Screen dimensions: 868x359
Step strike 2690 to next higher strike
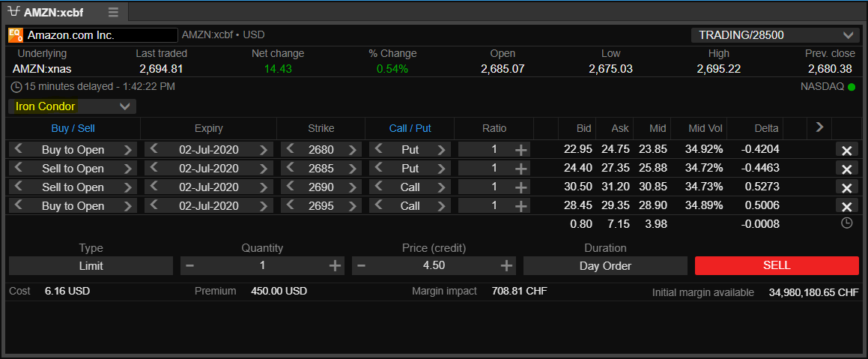[x=352, y=187]
